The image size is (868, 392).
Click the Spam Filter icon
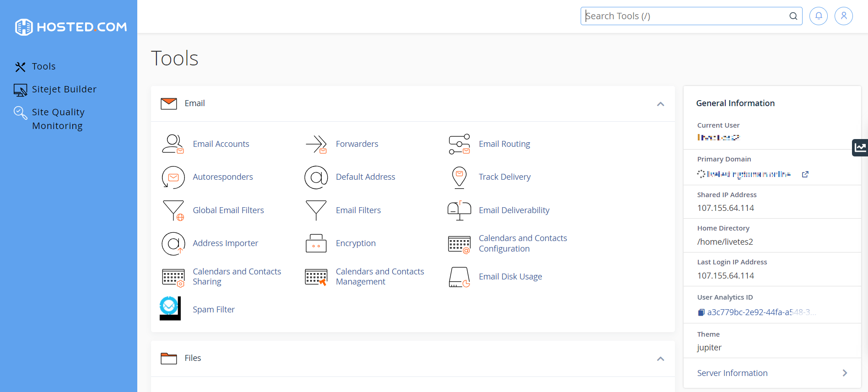(x=170, y=308)
